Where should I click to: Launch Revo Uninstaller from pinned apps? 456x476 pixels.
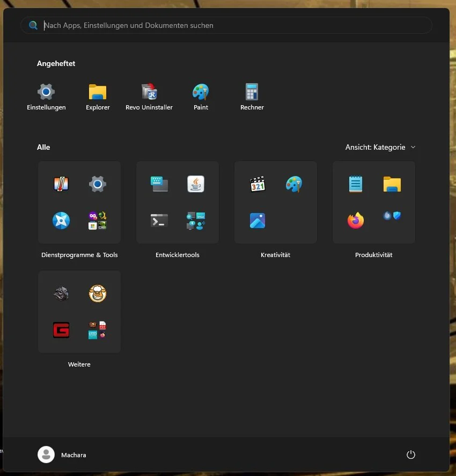pyautogui.click(x=149, y=97)
